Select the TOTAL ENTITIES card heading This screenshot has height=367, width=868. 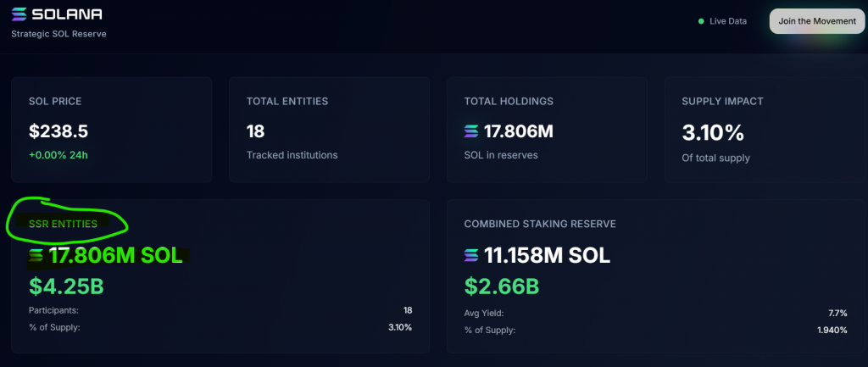287,101
